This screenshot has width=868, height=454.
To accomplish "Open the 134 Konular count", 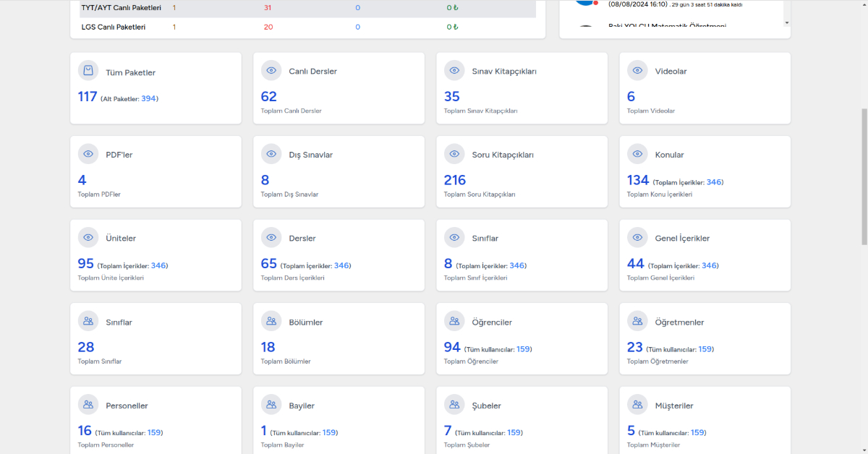I will tap(637, 180).
